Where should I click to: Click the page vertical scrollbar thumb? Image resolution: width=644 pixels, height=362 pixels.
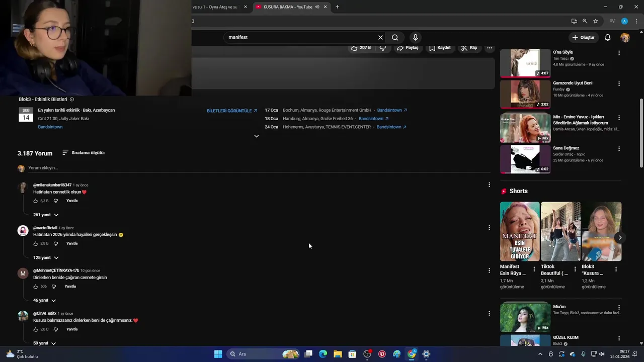[641, 134]
